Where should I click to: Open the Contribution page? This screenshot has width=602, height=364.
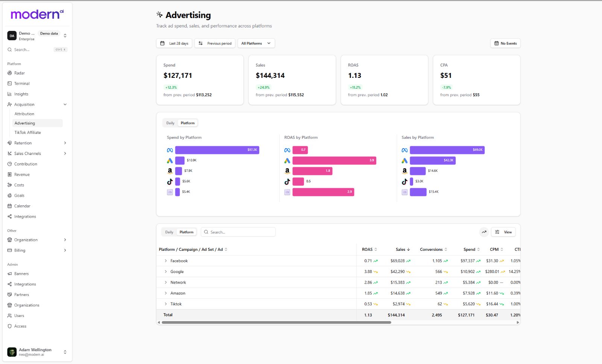pos(26,164)
